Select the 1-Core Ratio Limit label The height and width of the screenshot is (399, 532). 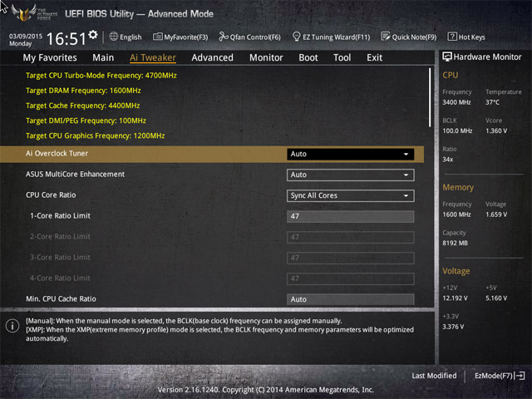pyautogui.click(x=60, y=216)
